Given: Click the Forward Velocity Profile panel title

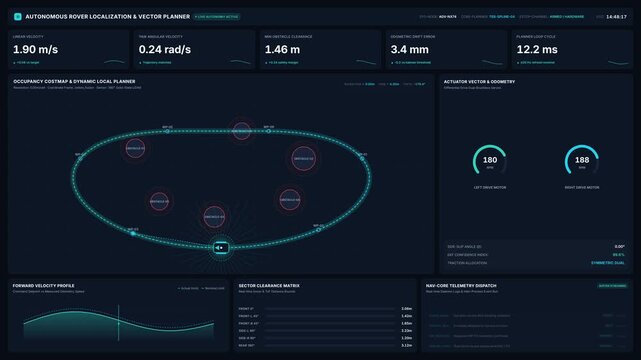Looking at the screenshot, I should coord(43,286).
